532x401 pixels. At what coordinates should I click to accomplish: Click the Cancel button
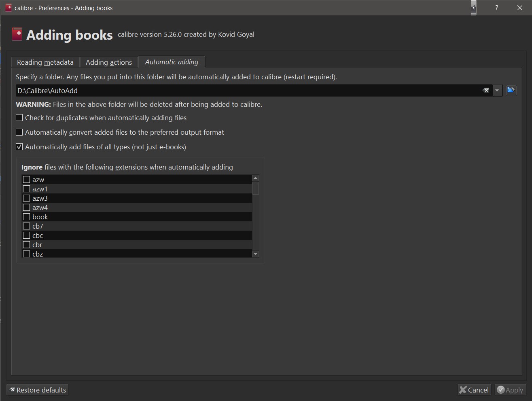[x=474, y=390]
